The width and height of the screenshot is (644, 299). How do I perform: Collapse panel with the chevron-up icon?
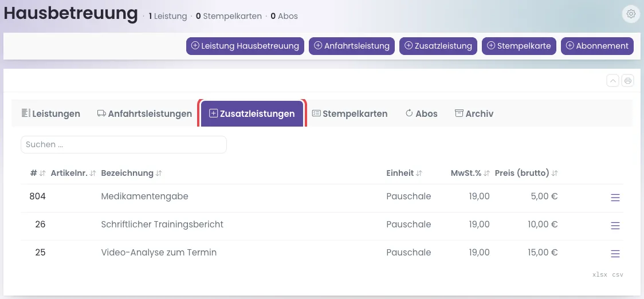pyautogui.click(x=613, y=81)
